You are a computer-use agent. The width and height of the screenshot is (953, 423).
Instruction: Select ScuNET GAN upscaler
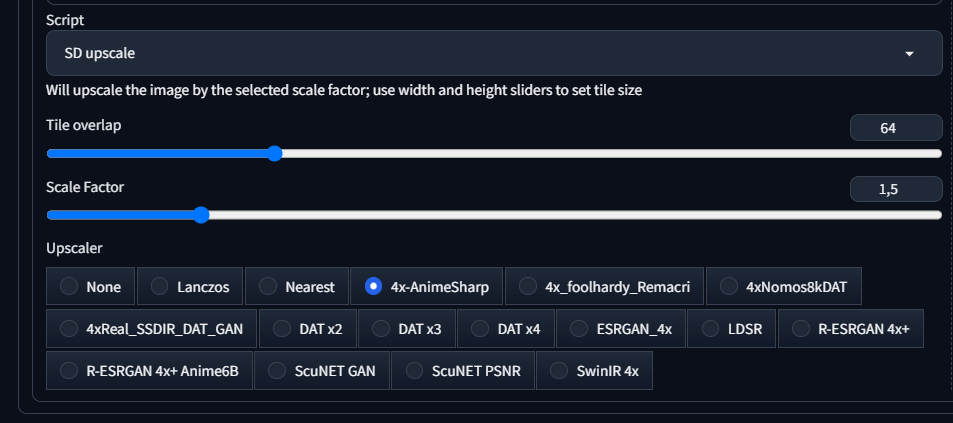point(322,370)
